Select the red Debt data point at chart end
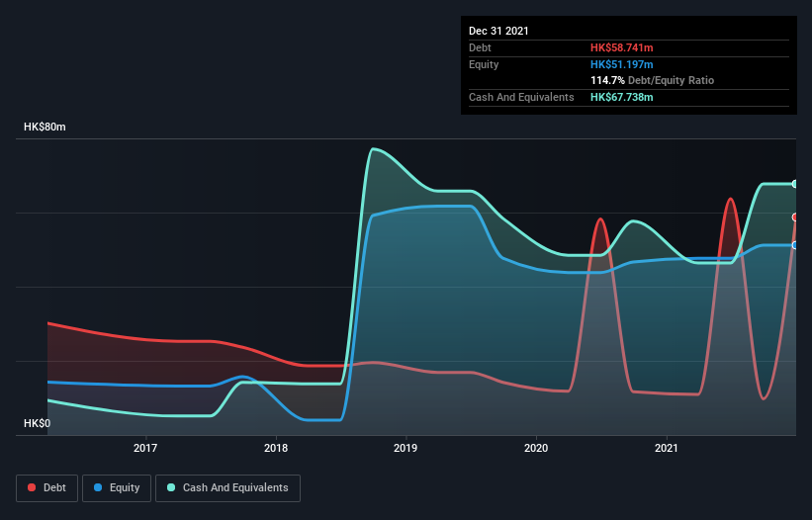Screen dimensions: 812x520 (x=795, y=217)
